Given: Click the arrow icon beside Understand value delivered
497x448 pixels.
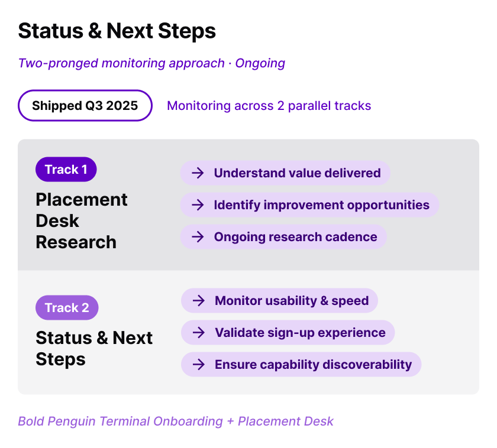Looking at the screenshot, I should [x=198, y=173].
